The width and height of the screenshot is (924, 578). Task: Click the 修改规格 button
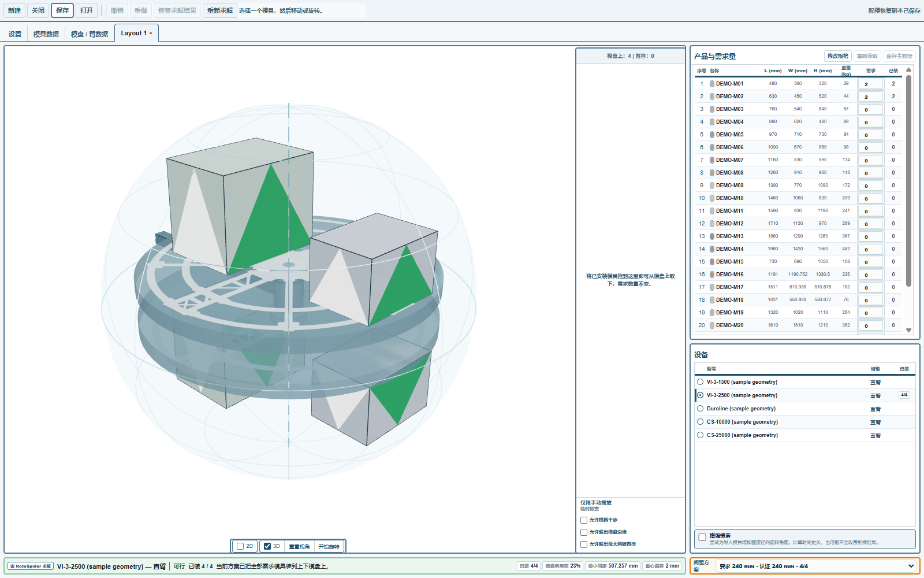pyautogui.click(x=838, y=56)
